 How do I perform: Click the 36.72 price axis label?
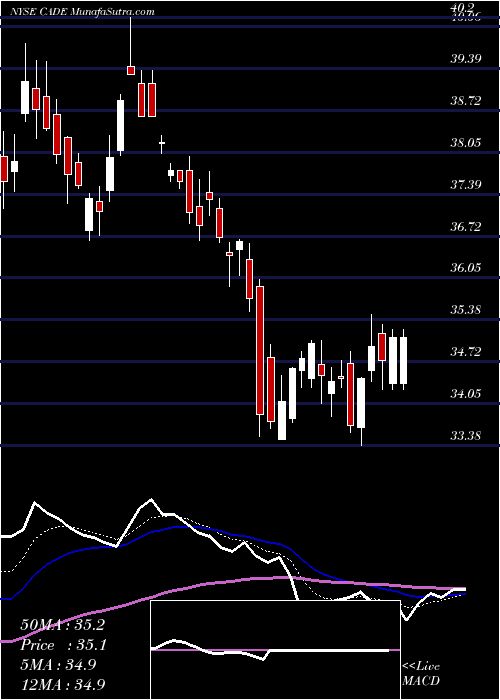[x=466, y=226]
